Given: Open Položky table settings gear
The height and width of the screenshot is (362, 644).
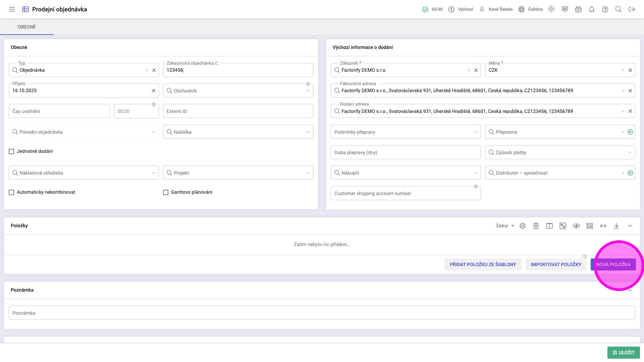Looking at the screenshot, I should [x=523, y=226].
